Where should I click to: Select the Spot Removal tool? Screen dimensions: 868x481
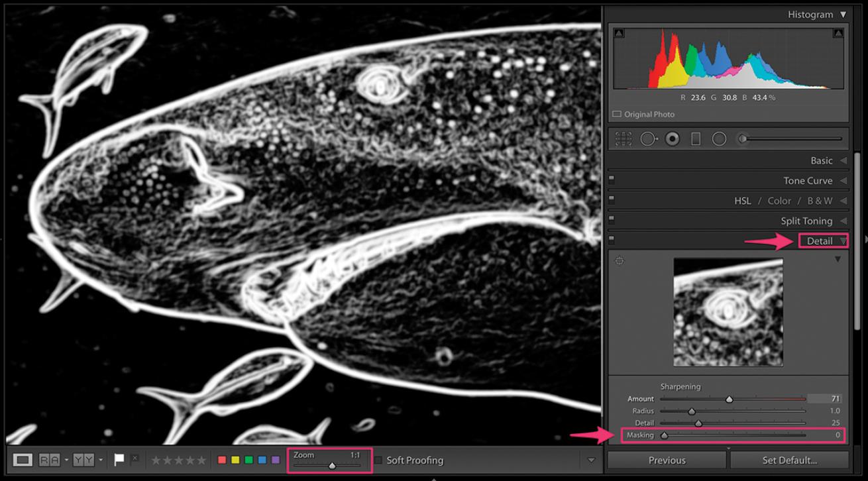click(647, 139)
